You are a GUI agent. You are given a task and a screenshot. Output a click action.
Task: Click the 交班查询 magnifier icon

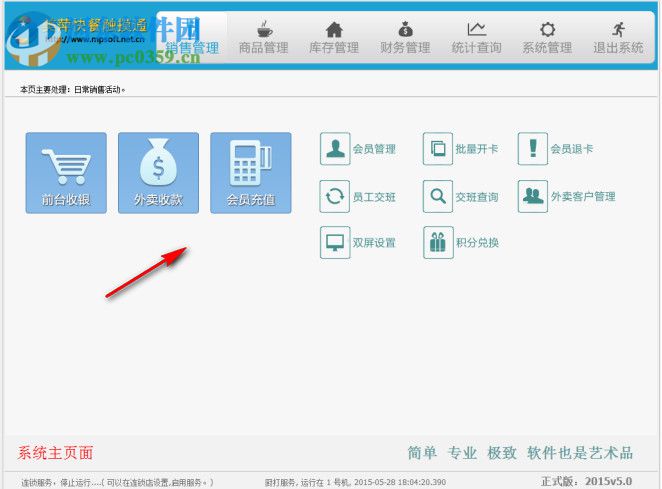(x=438, y=196)
